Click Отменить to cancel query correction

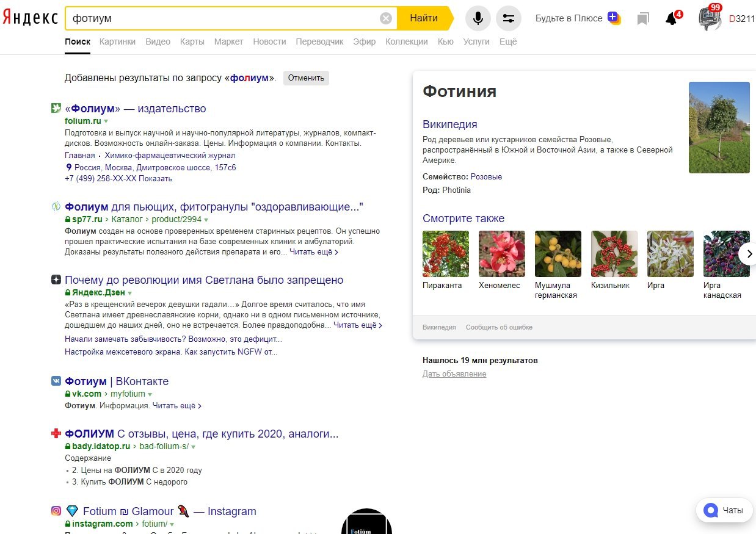(x=306, y=78)
